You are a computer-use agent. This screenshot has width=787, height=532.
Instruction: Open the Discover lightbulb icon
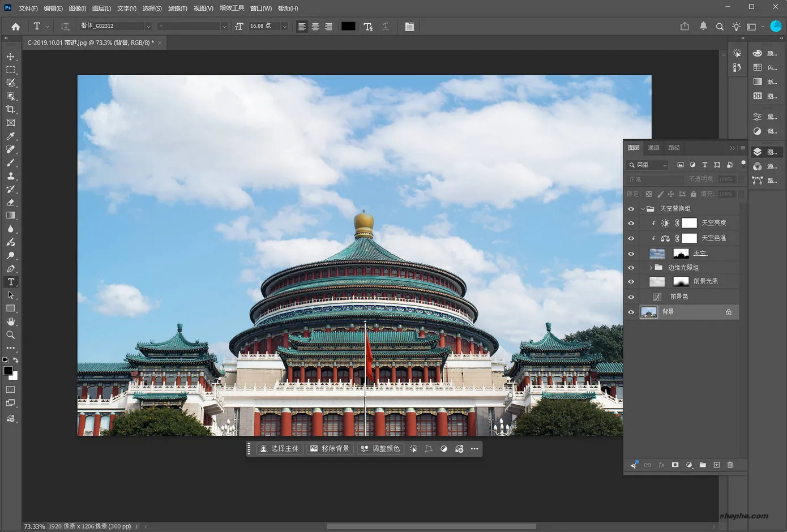point(736,27)
